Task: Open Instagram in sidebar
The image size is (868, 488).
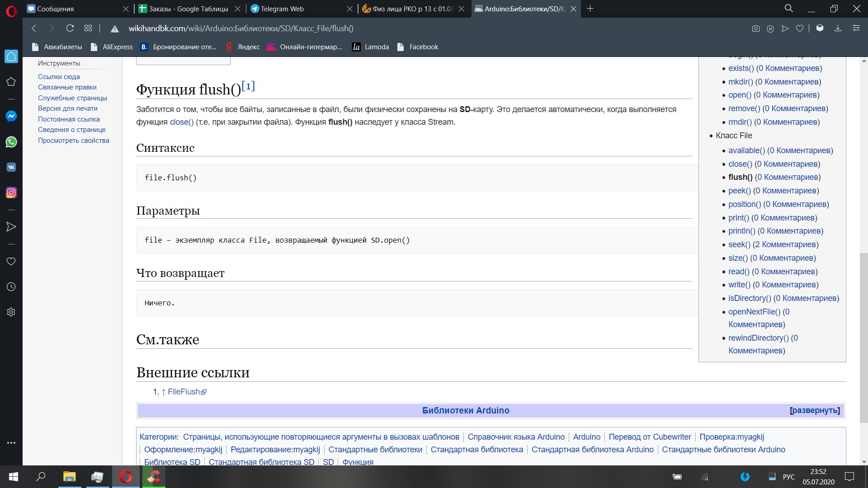Action: (x=11, y=192)
